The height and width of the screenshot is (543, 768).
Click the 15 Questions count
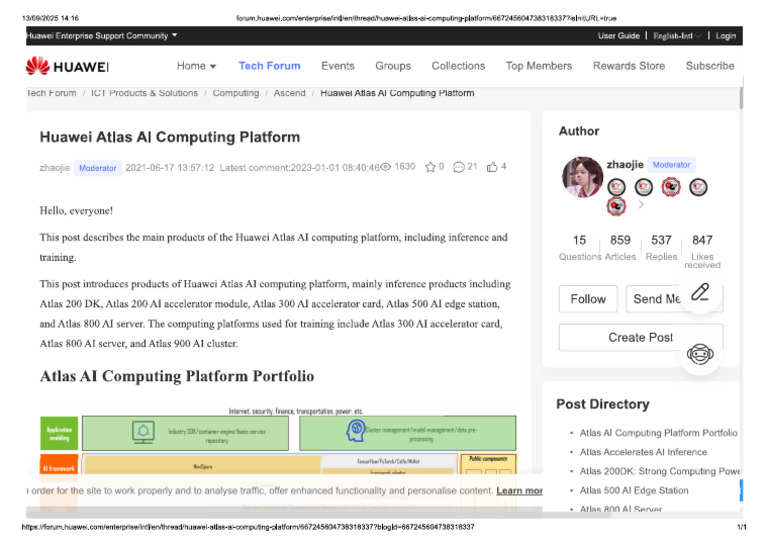coord(579,247)
